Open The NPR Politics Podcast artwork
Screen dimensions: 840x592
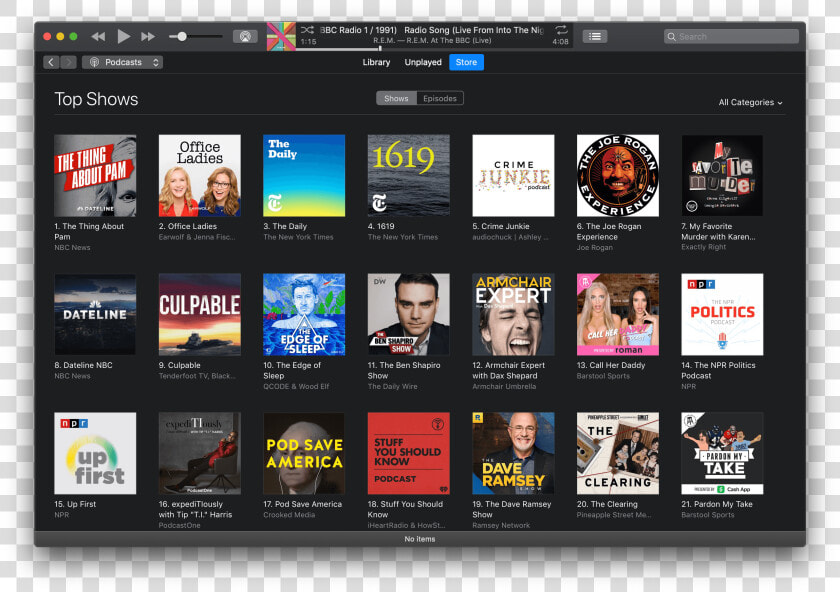[722, 314]
